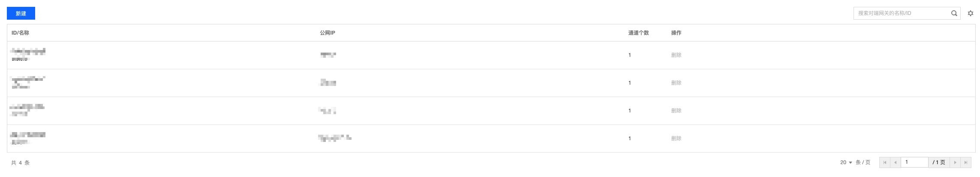This screenshot has height=177, width=980.
Task: Click the 通道个数 column header
Action: pos(638,33)
